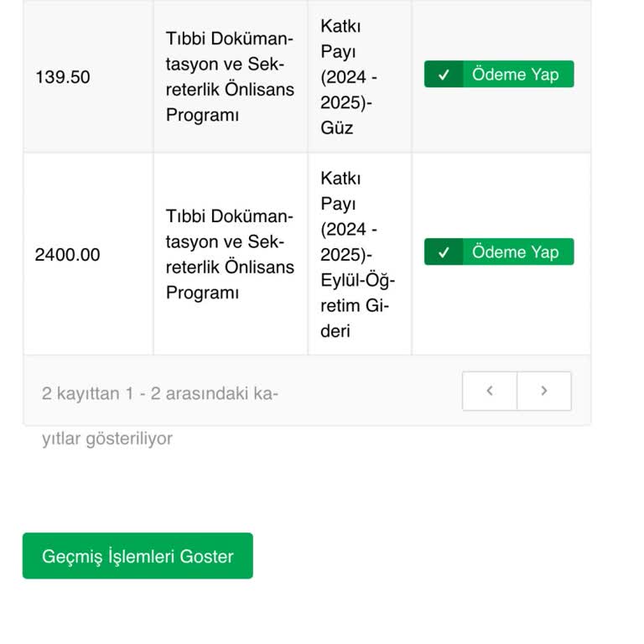This screenshot has height=644, width=644.
Task: Click program name in the 139.50 row
Action: [x=230, y=77]
